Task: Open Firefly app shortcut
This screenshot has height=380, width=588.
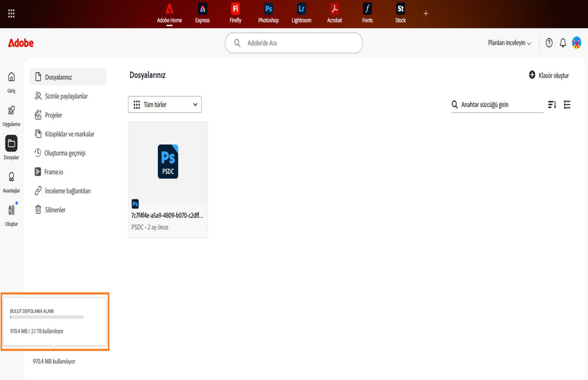Action: [x=235, y=13]
